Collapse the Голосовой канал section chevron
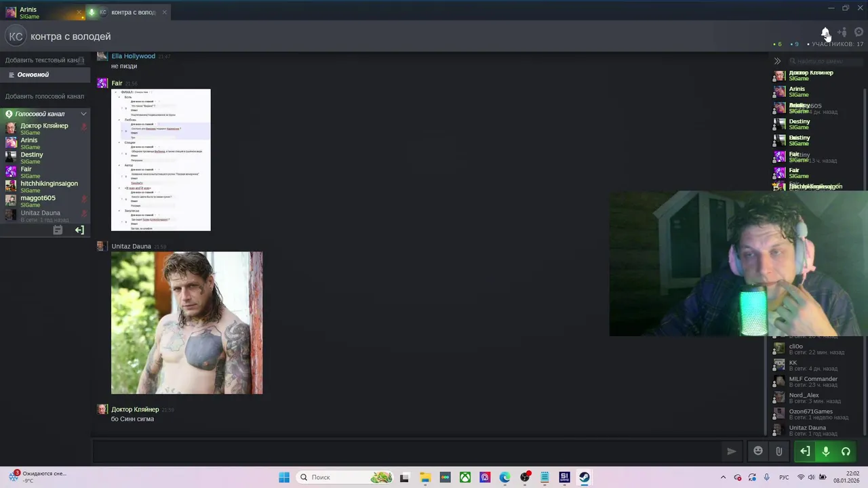This screenshot has height=488, width=868. (x=83, y=114)
